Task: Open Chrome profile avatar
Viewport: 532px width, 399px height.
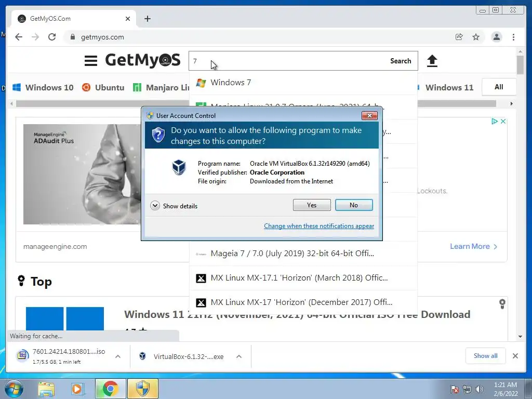Action: [x=496, y=37]
